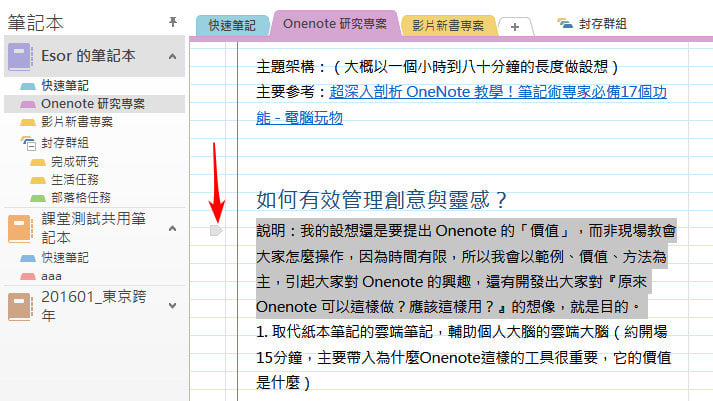Select the Onenote 研究專案 tab

335,24
